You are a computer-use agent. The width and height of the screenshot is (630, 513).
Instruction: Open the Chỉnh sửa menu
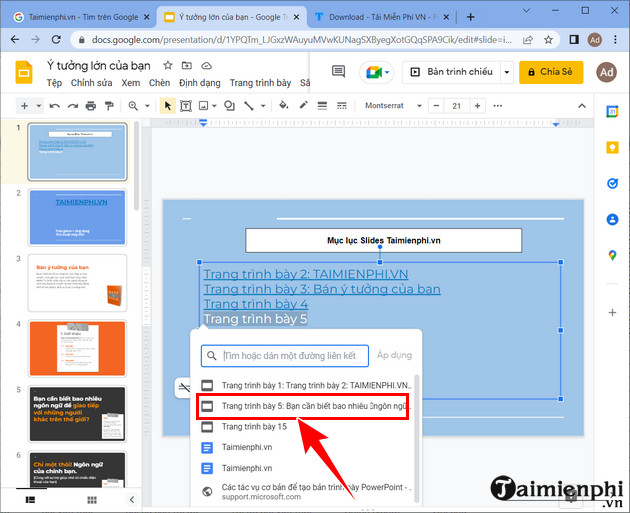91,83
